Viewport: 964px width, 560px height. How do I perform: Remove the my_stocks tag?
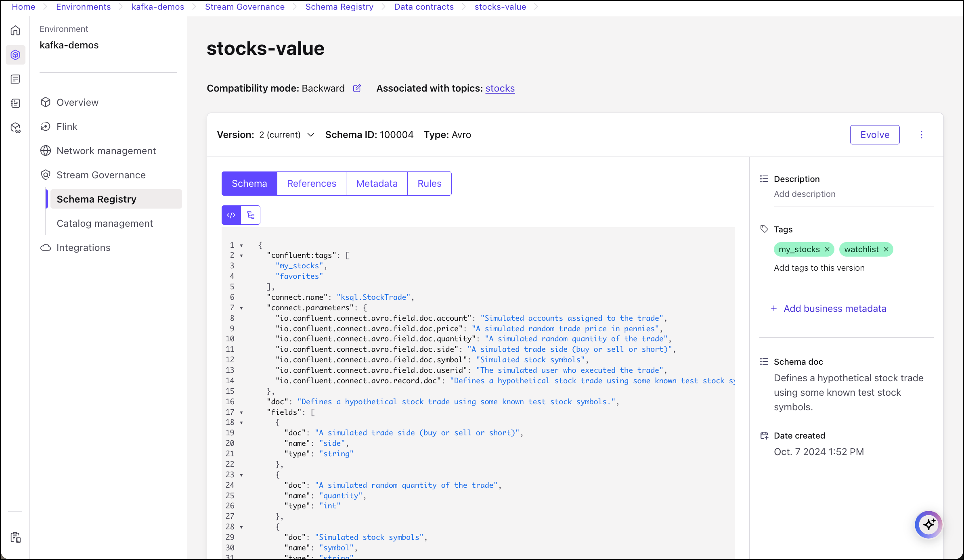coord(827,249)
